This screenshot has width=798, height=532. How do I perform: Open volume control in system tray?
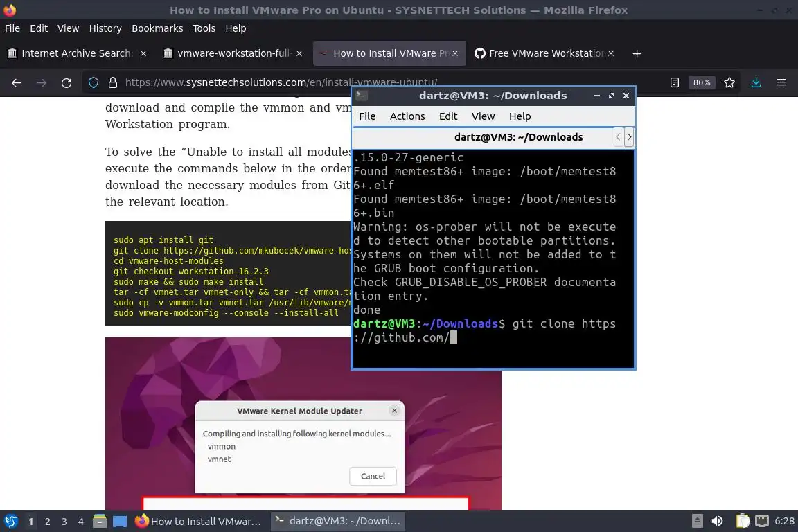[717, 521]
